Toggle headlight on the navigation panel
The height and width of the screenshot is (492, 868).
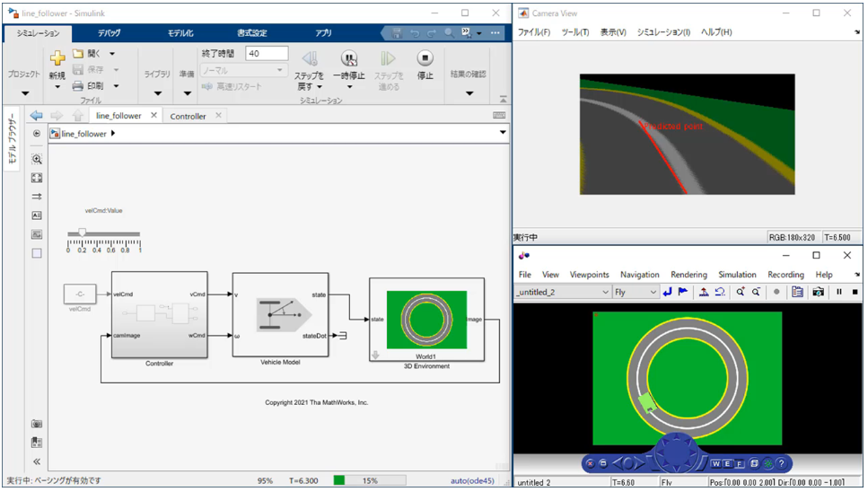coord(767,464)
